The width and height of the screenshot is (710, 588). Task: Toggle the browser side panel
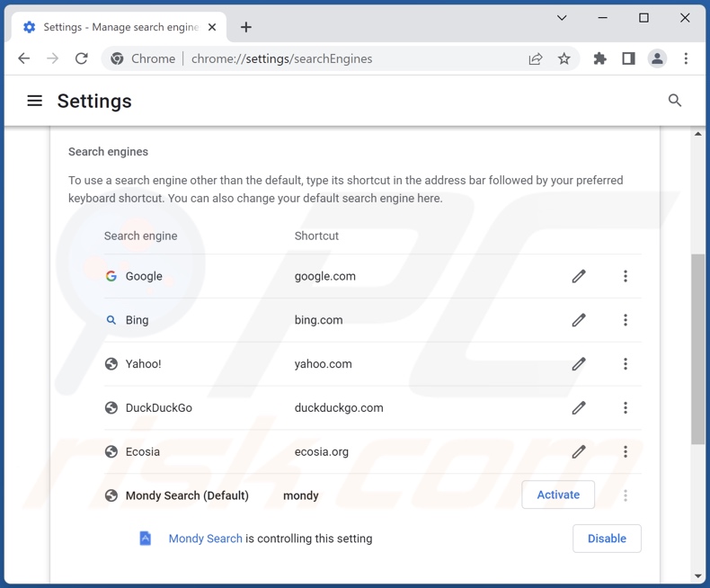point(628,58)
